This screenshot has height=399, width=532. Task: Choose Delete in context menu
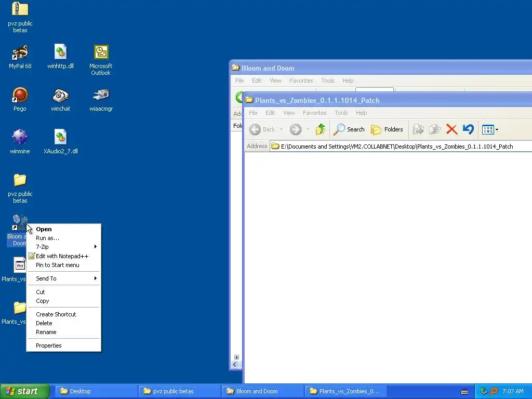63,323
